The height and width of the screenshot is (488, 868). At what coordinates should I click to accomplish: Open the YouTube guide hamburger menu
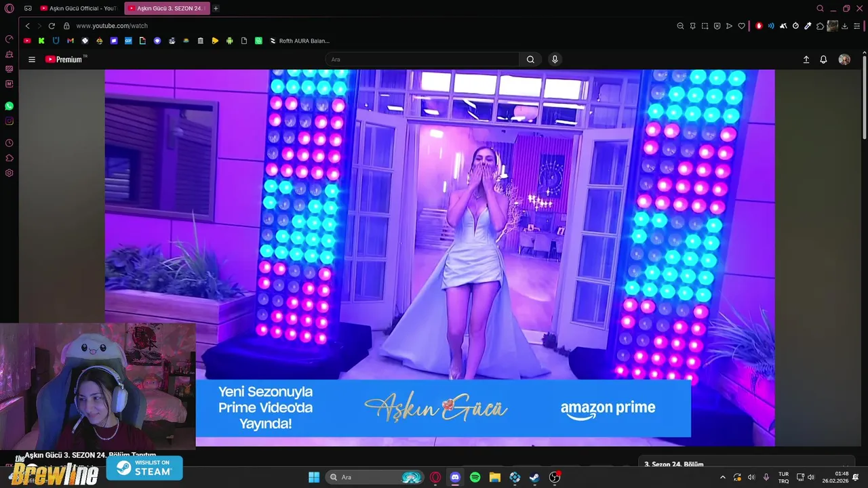(31, 60)
